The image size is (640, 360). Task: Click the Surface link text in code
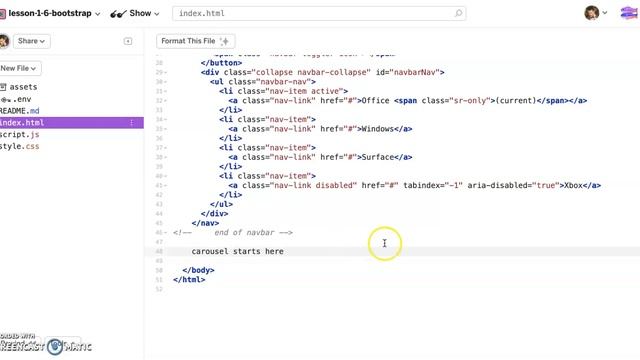point(378,157)
